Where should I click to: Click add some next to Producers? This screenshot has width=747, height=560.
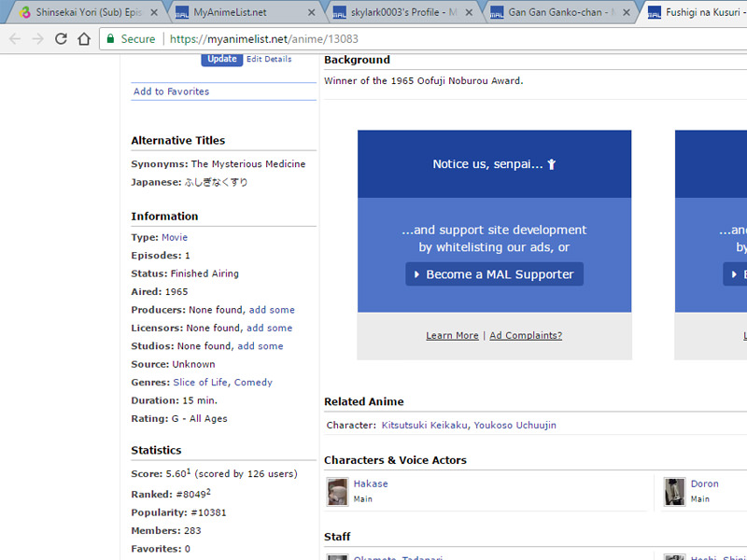272,310
